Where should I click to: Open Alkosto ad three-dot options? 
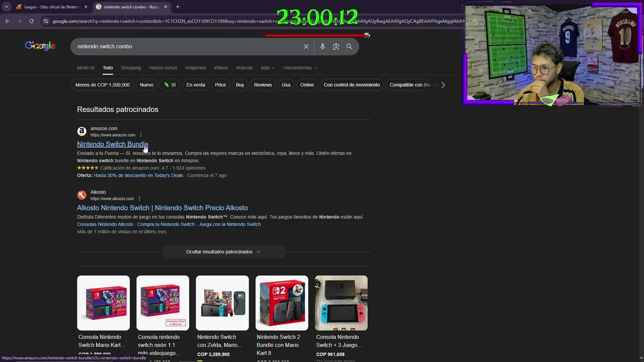[x=139, y=199]
